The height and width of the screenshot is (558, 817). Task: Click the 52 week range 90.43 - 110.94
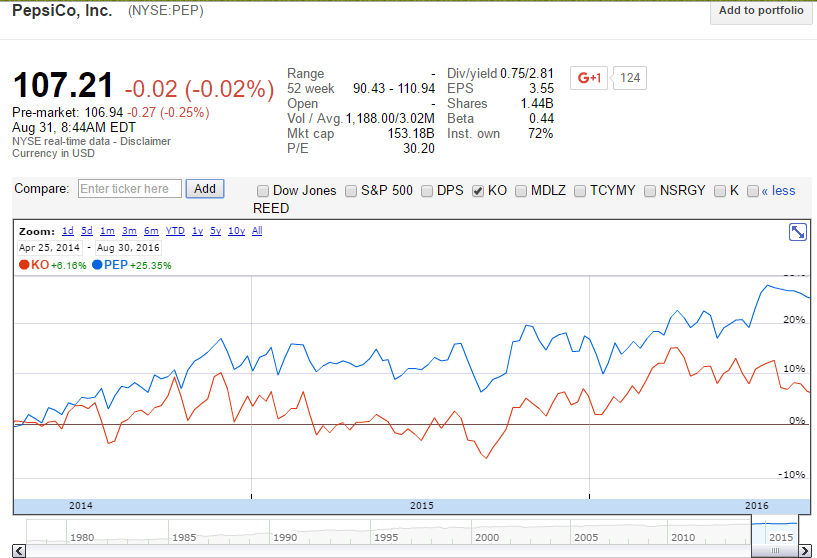[394, 89]
